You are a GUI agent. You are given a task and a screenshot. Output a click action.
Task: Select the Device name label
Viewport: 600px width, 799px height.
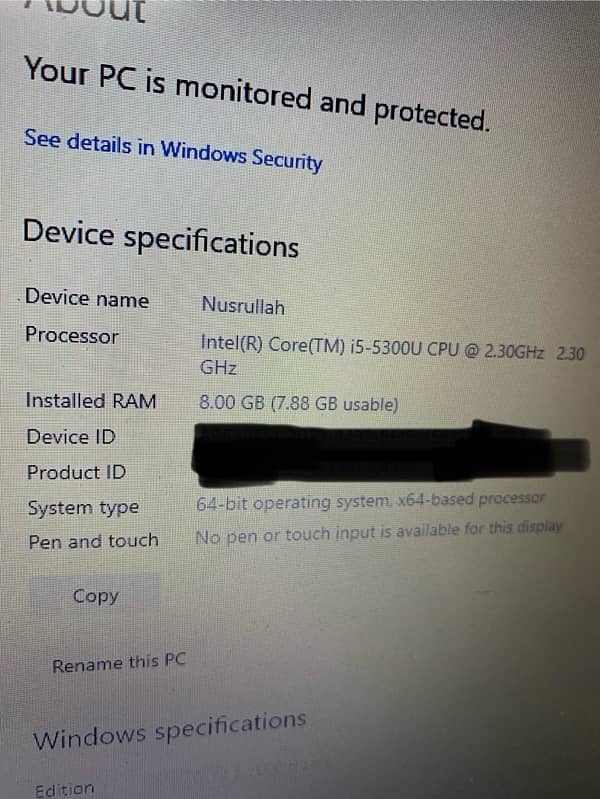pyautogui.click(x=87, y=298)
